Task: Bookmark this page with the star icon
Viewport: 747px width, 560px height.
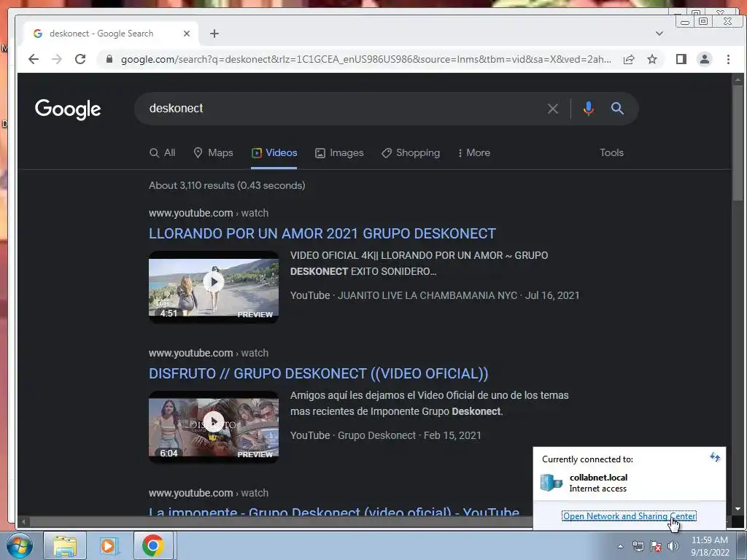Action: click(x=652, y=59)
